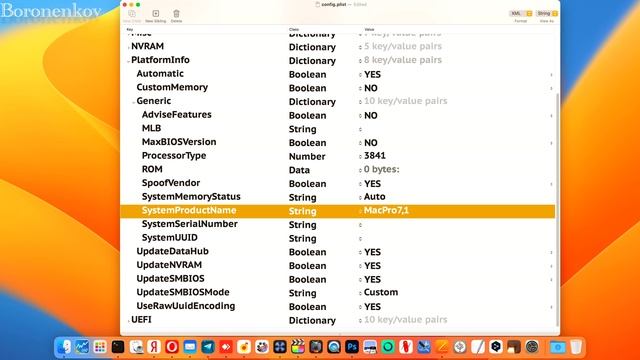Screen dimensions: 640x360
Task: Open the Trash in the Dock
Action: tap(576, 347)
